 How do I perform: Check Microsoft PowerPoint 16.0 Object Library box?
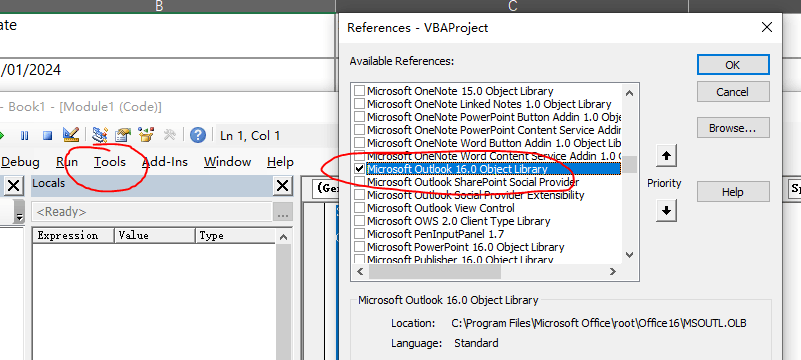360,247
